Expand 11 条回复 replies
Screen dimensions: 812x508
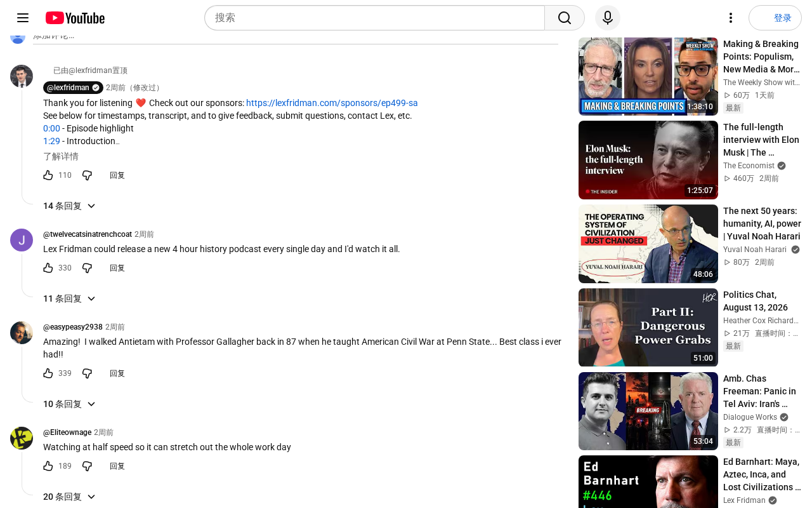pos(69,298)
